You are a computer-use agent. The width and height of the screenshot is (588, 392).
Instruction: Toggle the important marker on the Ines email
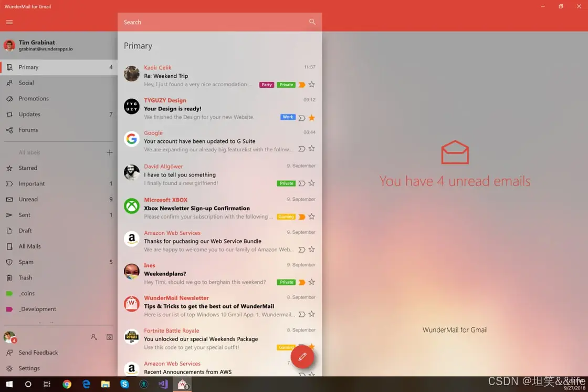301,282
